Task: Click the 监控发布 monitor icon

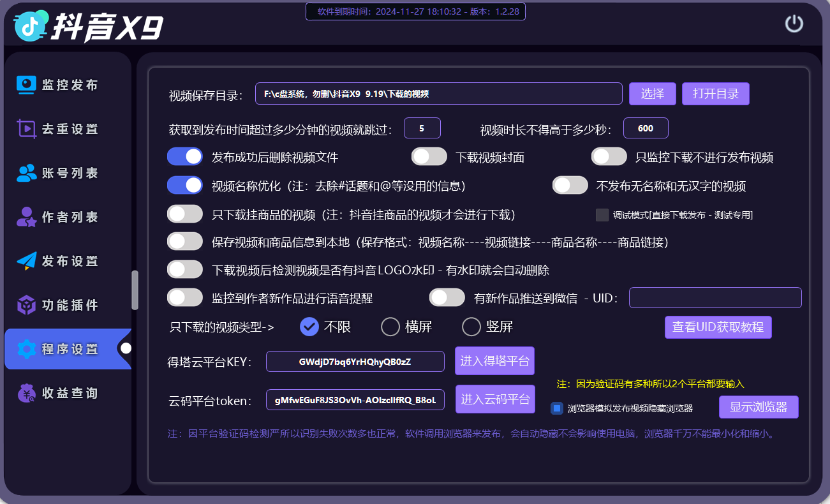Action: tap(26, 85)
